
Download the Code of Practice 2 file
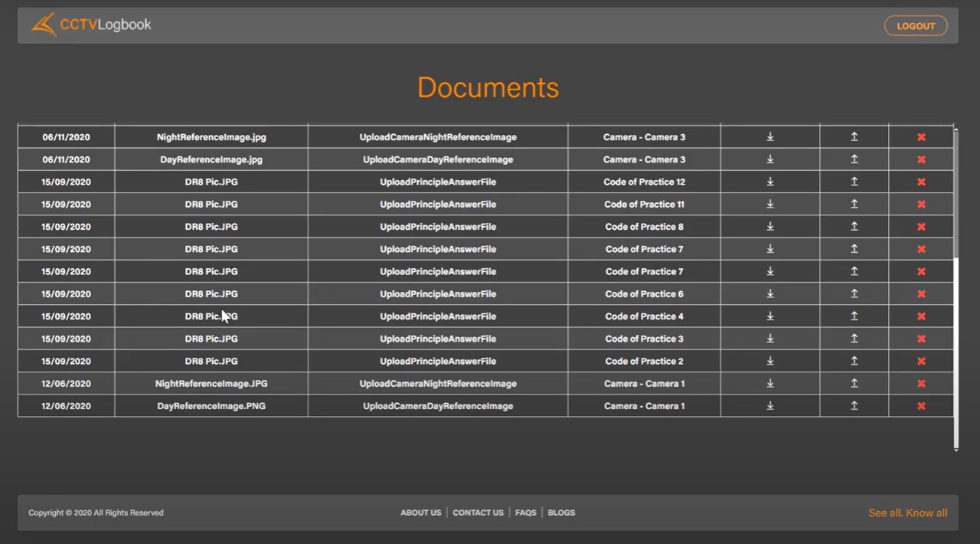click(770, 361)
